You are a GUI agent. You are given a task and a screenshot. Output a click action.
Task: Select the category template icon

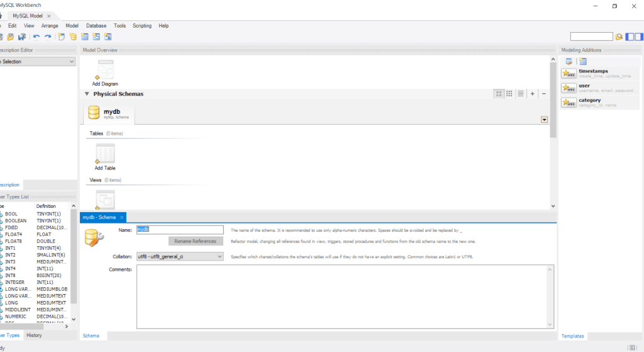[x=569, y=103]
